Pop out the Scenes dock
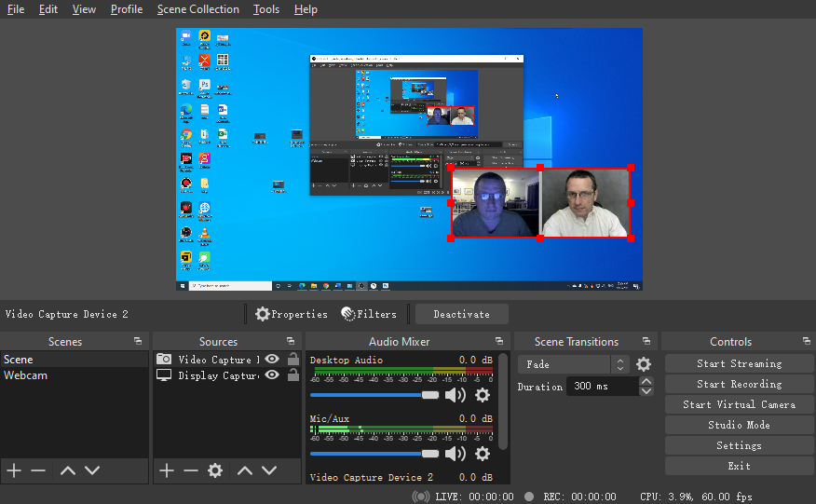The height and width of the screenshot is (504, 816). [x=137, y=341]
